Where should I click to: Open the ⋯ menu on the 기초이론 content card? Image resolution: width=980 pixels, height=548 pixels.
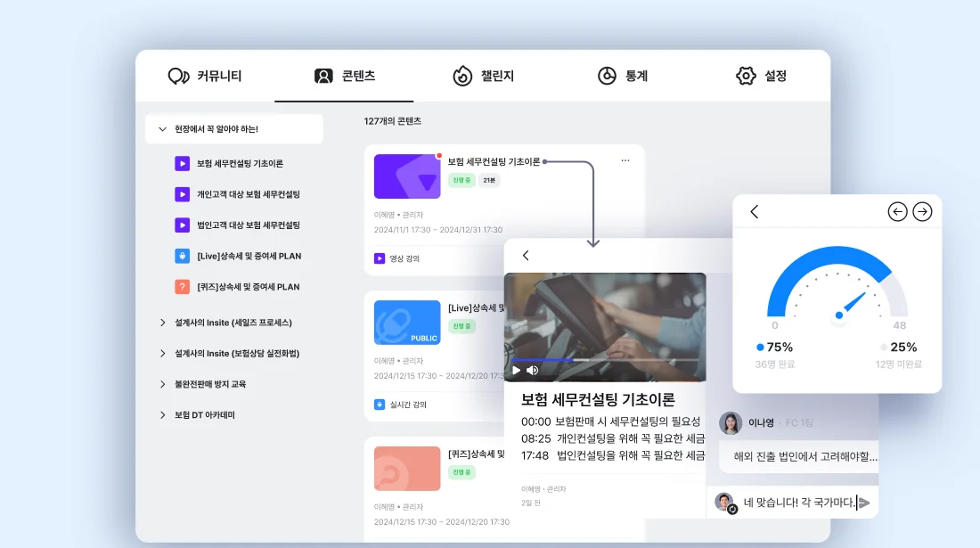(x=625, y=159)
